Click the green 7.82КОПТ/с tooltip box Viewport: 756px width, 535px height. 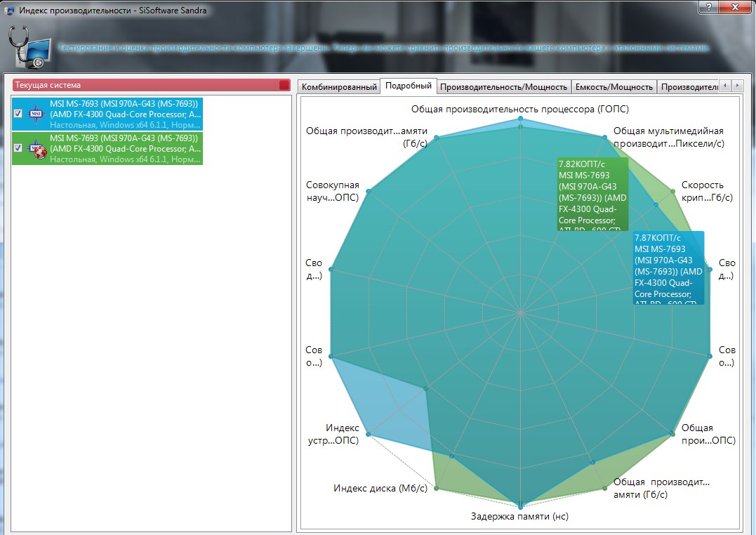pyautogui.click(x=591, y=192)
